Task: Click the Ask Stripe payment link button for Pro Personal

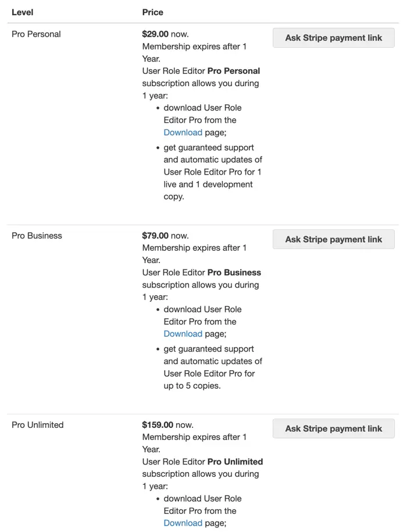Action: click(333, 37)
